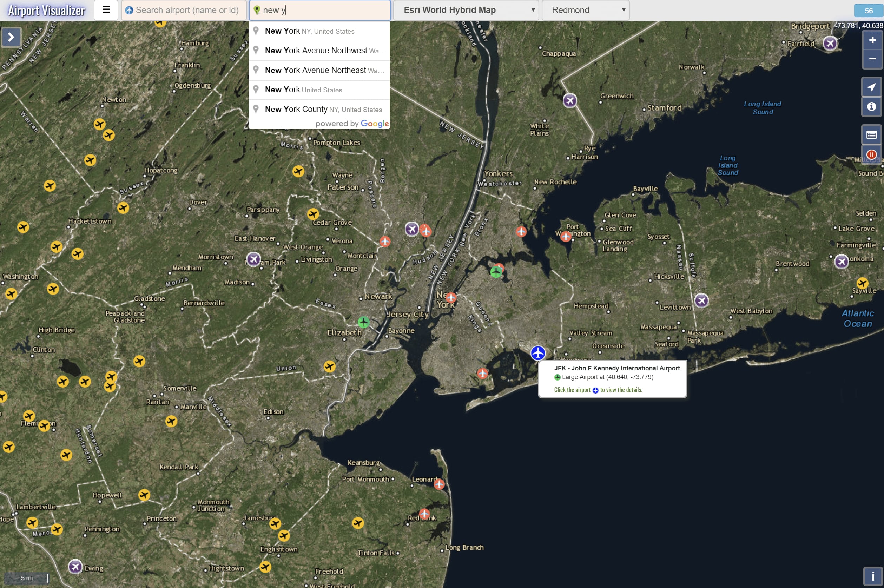Image resolution: width=884 pixels, height=588 pixels.
Task: Select 'New York United States' suggestion
Action: point(319,90)
